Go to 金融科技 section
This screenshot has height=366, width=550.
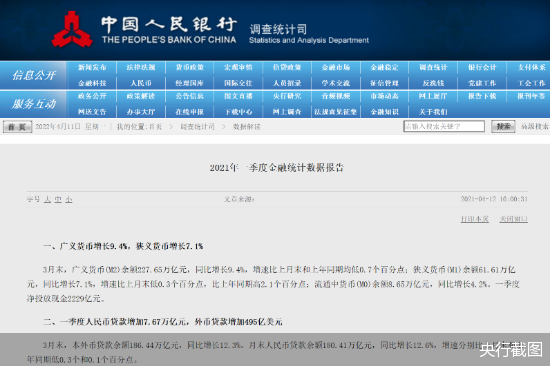tap(92, 83)
